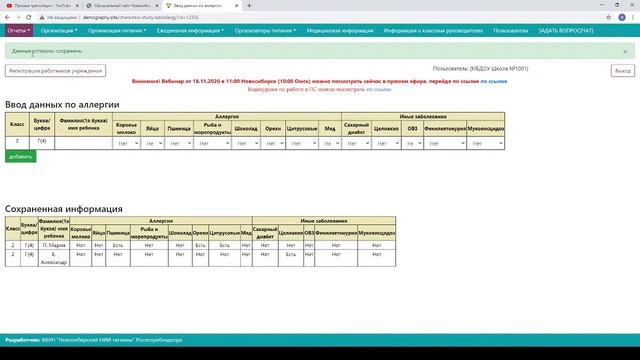640x360 pixels.
Task: Click the browser forward arrow
Action: (x=18, y=18)
